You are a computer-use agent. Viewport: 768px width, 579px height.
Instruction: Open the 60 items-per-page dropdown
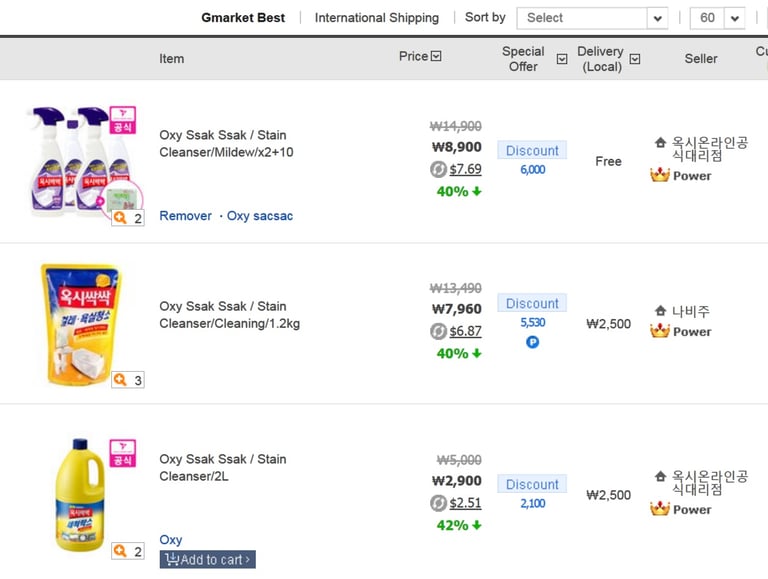point(717,18)
